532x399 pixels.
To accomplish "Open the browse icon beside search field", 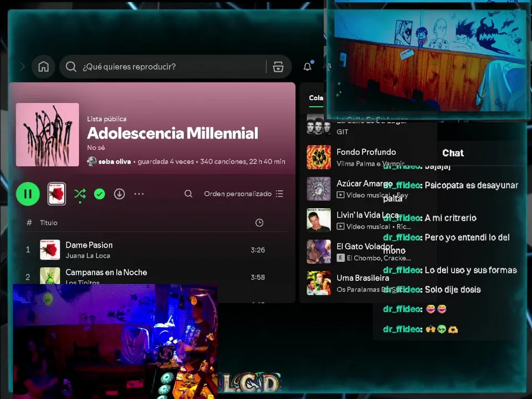I will [x=278, y=66].
